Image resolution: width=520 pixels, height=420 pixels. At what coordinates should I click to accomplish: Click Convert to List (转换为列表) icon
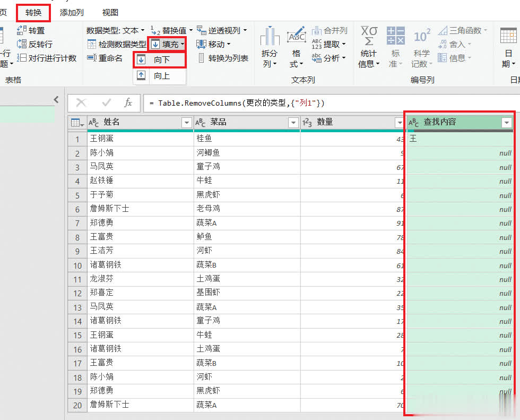pyautogui.click(x=201, y=58)
